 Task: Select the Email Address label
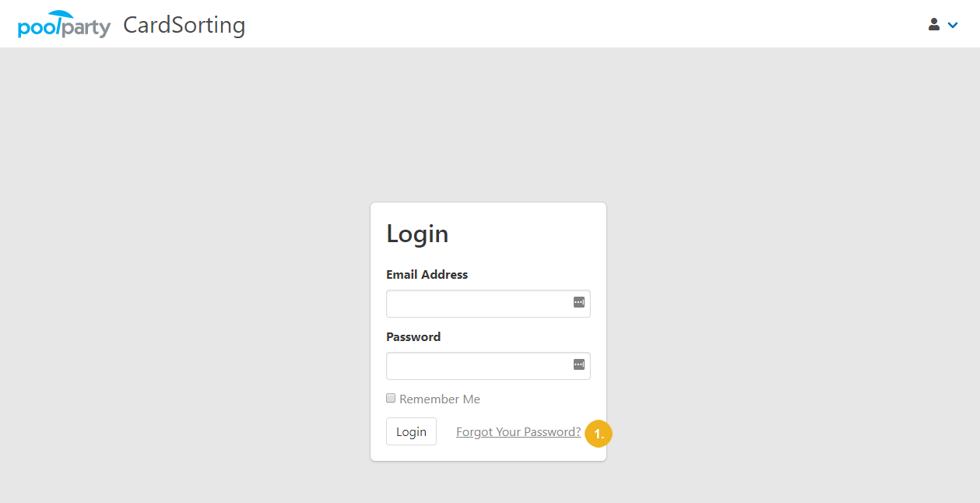pos(427,274)
